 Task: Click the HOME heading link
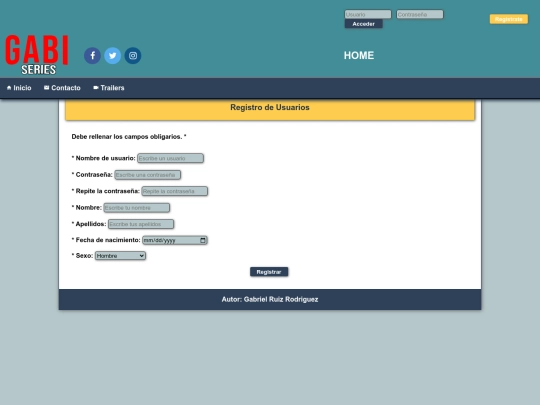[x=359, y=55]
